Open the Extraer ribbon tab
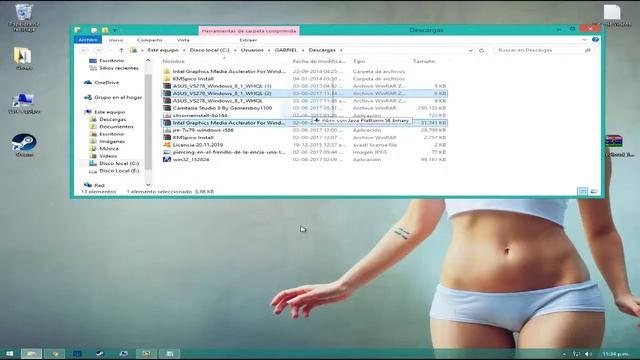Screen dimensions: 640x360 tap(248, 40)
